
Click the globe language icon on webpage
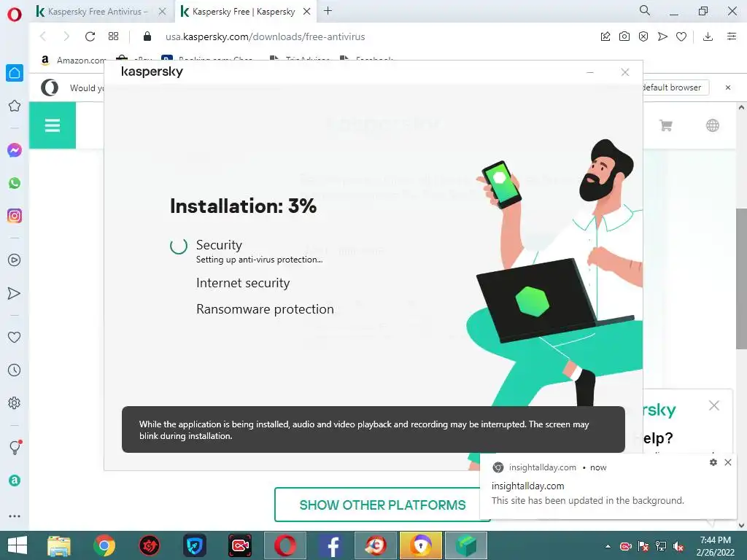713,125
